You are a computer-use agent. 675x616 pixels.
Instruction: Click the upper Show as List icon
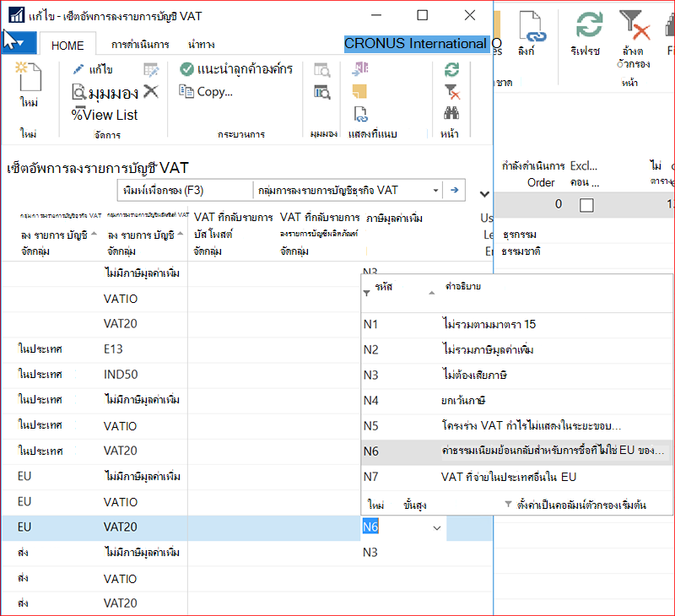(x=322, y=70)
